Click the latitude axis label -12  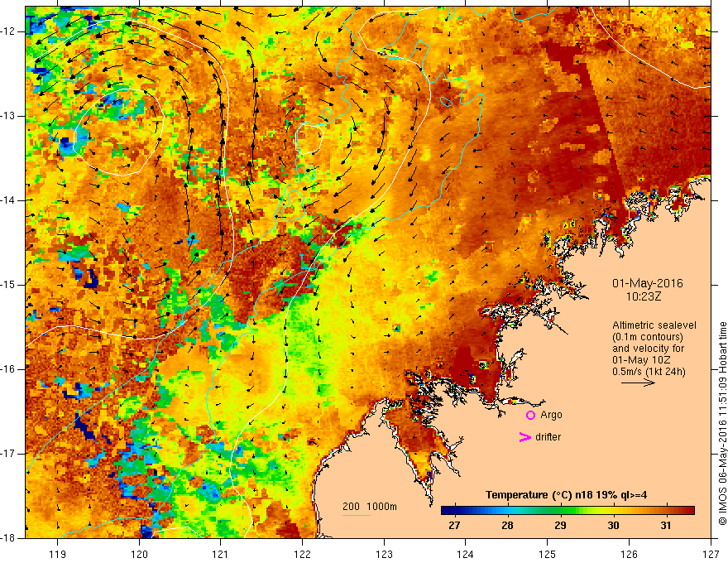click(x=9, y=31)
